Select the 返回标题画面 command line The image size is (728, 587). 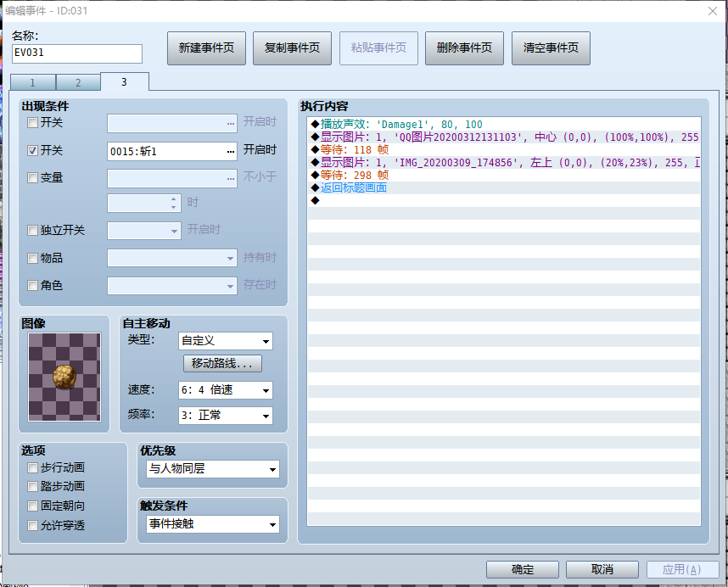(504, 187)
